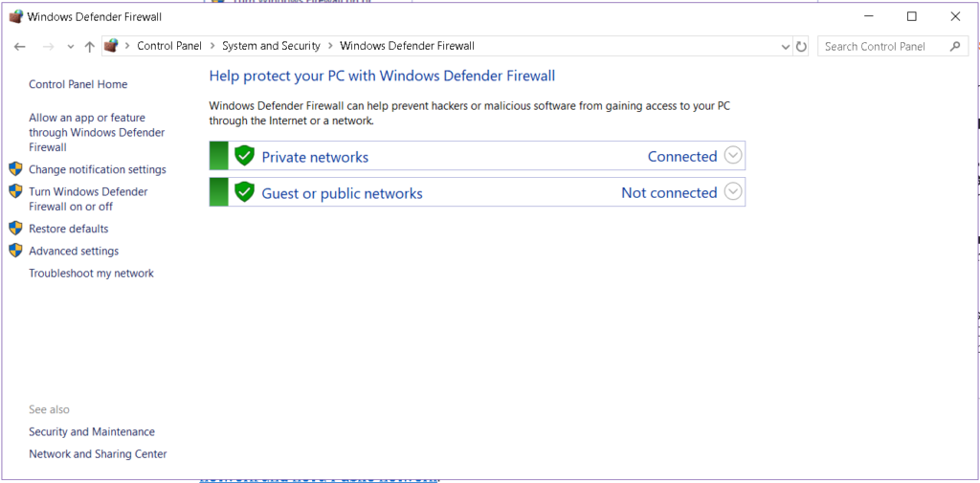
Task: Click green shield icon for Guest or public networks
Action: (244, 192)
